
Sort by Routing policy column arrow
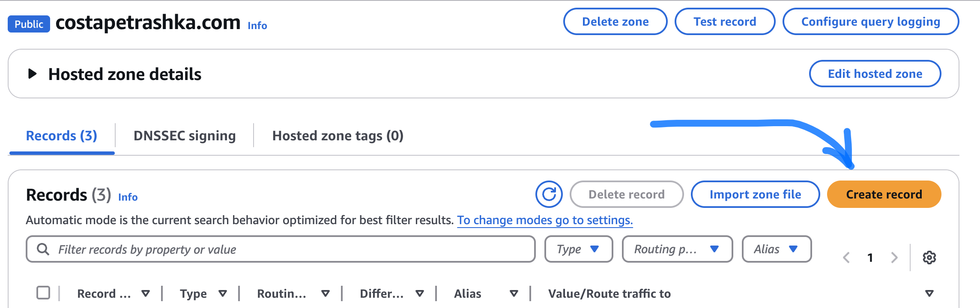(326, 293)
